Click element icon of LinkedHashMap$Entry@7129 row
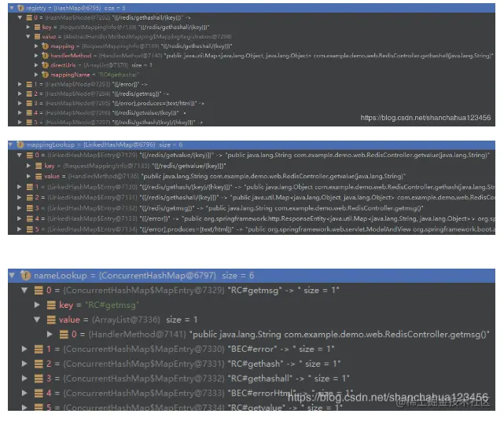Viewport: 504px width, 421px height. point(30,156)
